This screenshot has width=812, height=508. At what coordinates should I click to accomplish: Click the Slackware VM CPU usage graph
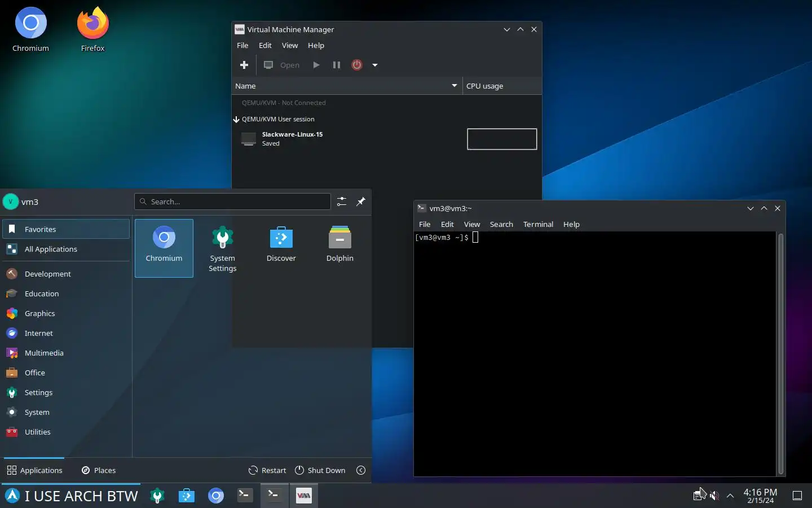tap(502, 139)
